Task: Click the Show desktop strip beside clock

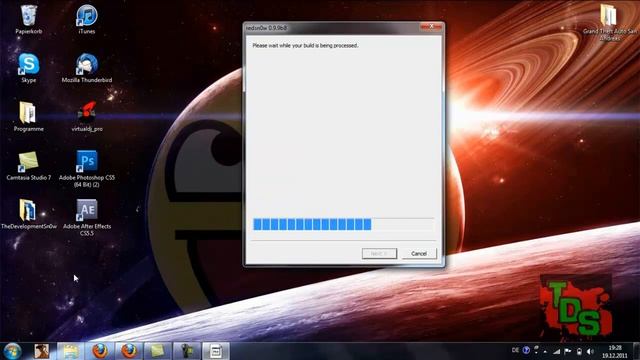Action: (637, 351)
